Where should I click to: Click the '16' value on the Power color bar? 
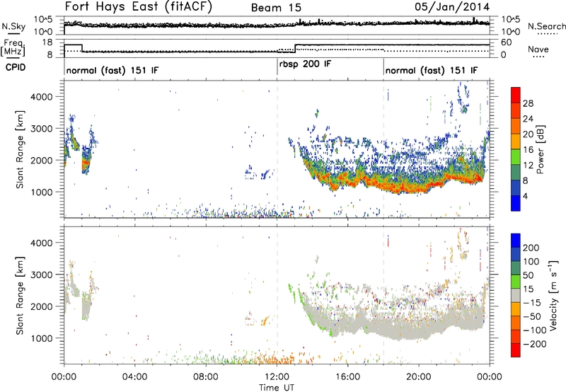coord(528,150)
